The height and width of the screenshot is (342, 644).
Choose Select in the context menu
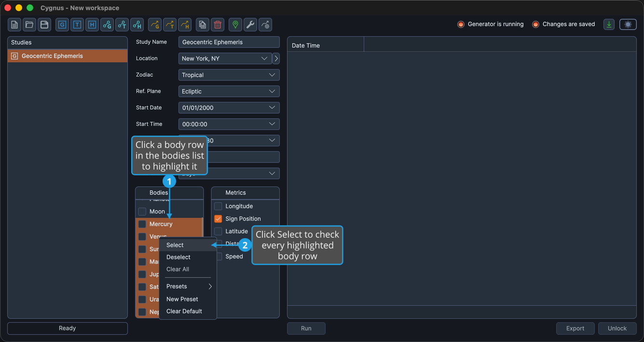point(188,245)
